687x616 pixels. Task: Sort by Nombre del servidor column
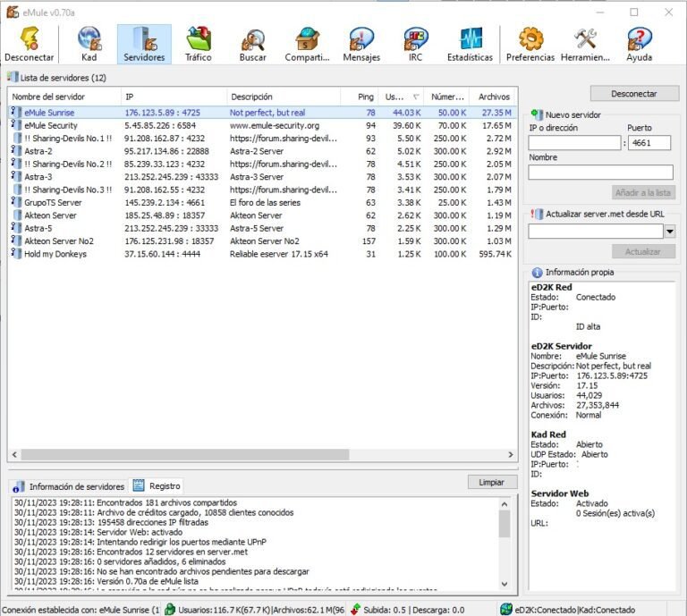coord(64,97)
